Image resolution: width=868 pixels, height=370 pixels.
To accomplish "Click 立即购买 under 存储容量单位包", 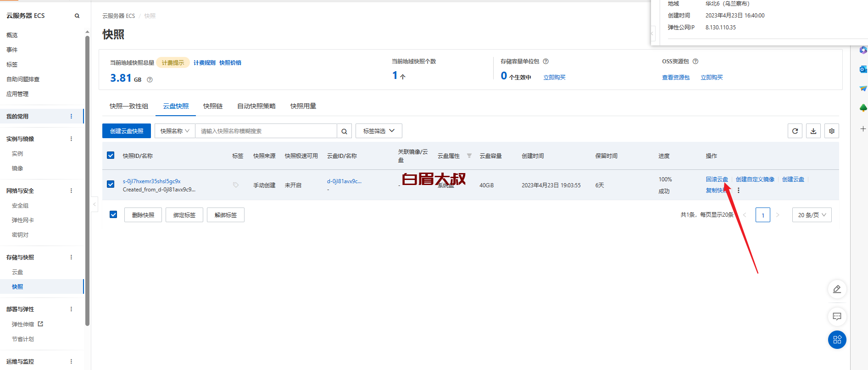I will 554,78.
